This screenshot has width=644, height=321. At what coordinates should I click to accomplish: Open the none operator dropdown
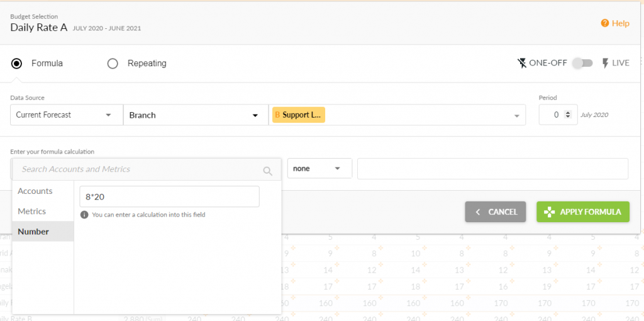click(319, 169)
